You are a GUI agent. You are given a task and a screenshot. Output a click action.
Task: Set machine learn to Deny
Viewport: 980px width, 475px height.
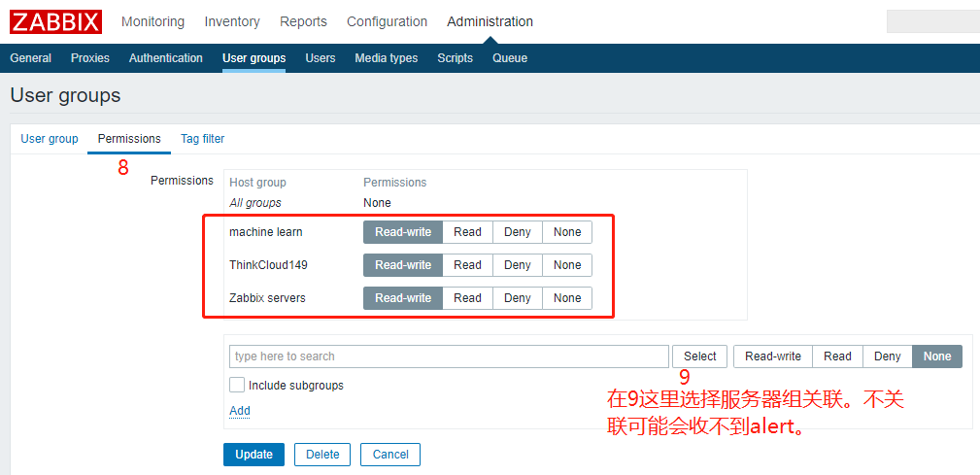pyautogui.click(x=518, y=232)
